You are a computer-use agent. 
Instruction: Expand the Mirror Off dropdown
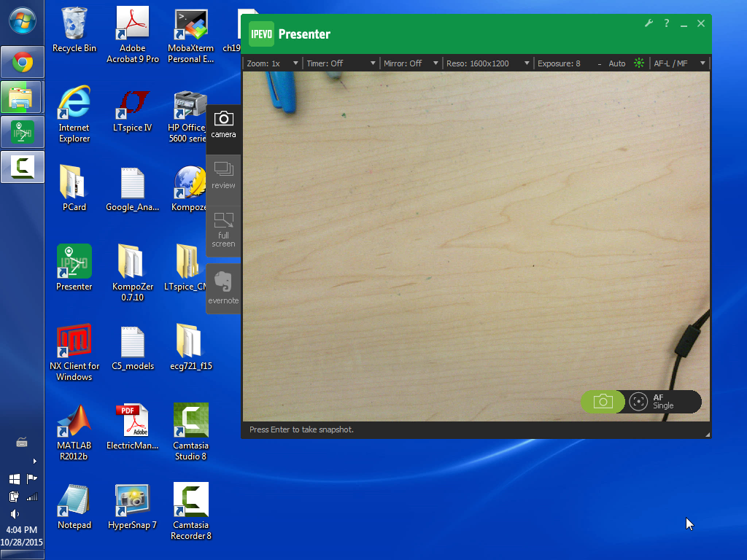point(411,63)
